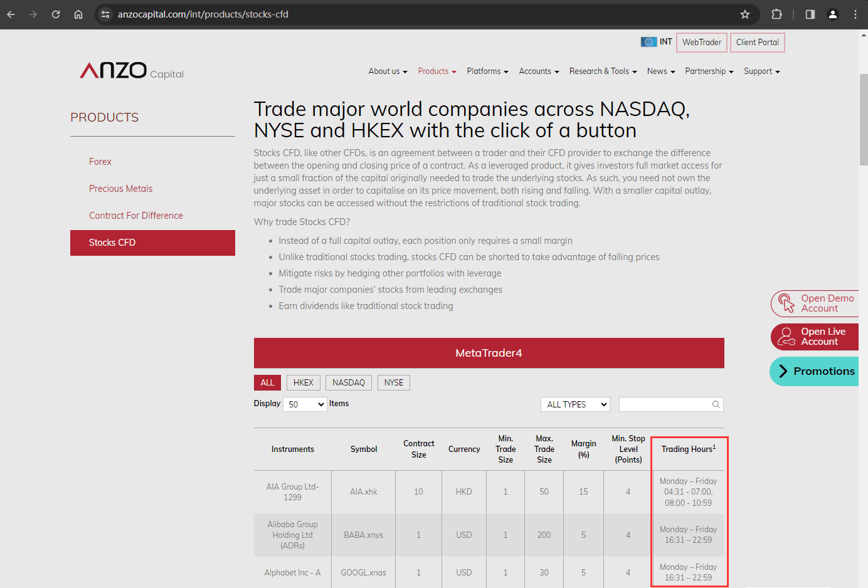
Task: Open the Precious Metals page
Action: coord(121,189)
